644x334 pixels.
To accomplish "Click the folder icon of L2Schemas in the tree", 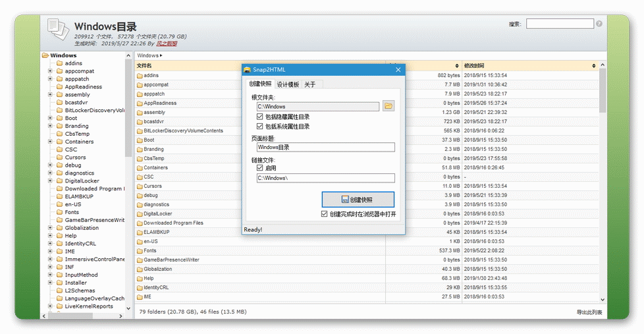I will pyautogui.click(x=59, y=291).
